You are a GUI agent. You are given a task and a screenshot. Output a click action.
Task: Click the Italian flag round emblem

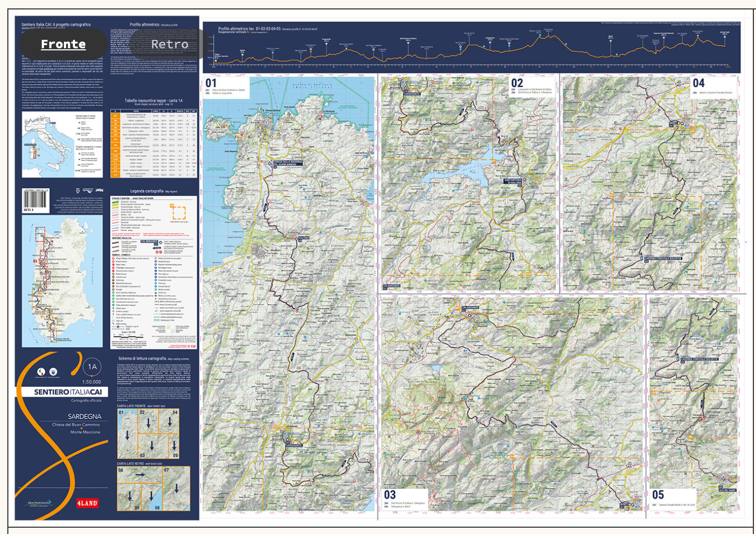pos(41,372)
